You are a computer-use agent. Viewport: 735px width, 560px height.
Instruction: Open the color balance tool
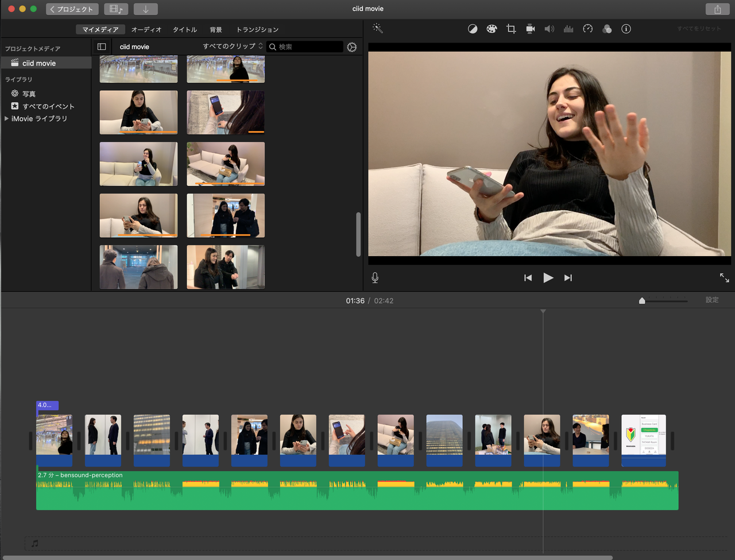click(472, 29)
